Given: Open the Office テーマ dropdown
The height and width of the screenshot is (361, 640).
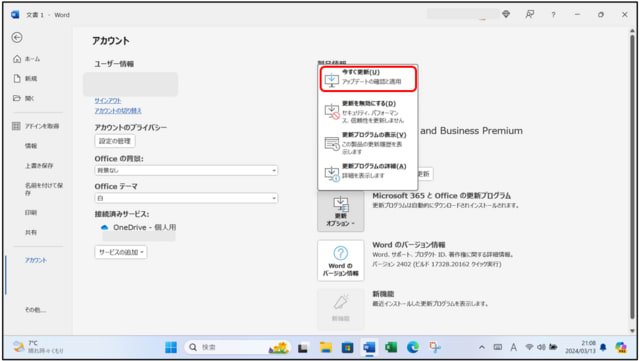Looking at the screenshot, I should click(x=186, y=198).
